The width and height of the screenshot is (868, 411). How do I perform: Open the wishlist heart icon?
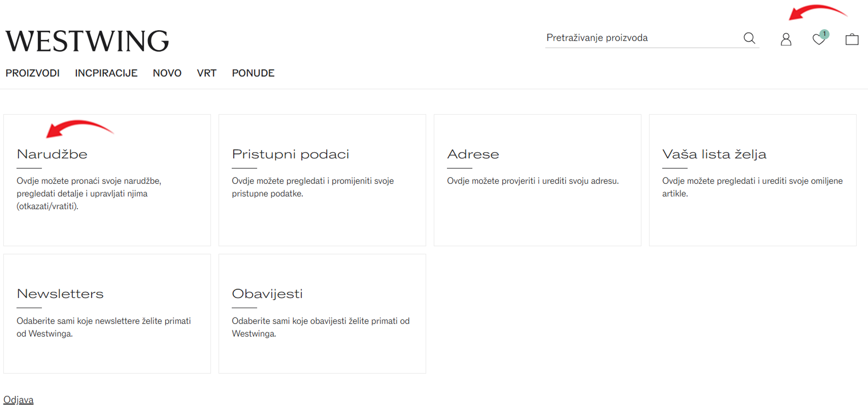coord(819,39)
